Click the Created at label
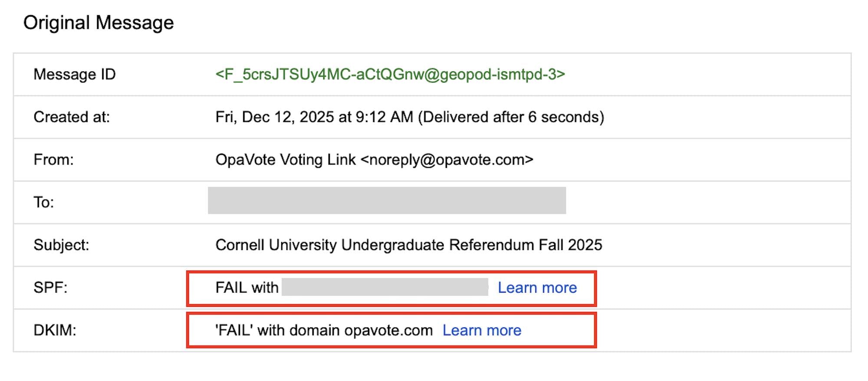The width and height of the screenshot is (868, 381). pyautogui.click(x=72, y=117)
